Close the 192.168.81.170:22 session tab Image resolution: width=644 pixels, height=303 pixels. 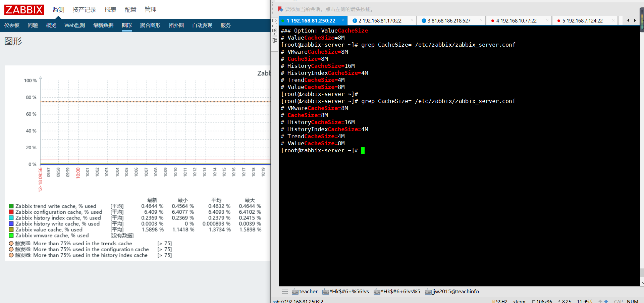coord(412,20)
